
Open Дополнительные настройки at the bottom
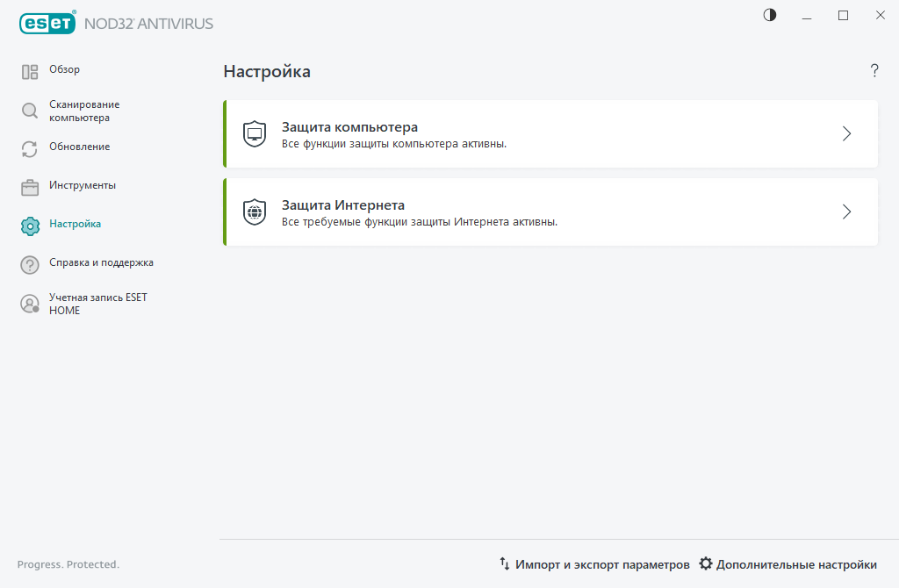coord(795,564)
